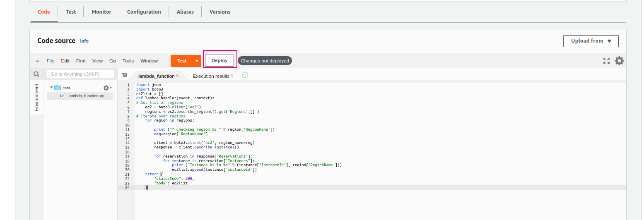This screenshot has height=220, width=644.
Task: Close the Execution results tab
Action: [x=232, y=76]
